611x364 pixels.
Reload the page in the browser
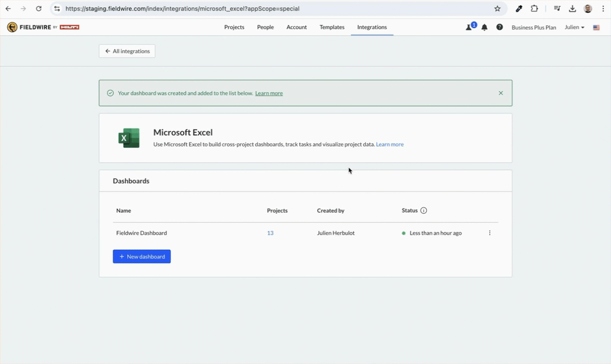pos(38,9)
